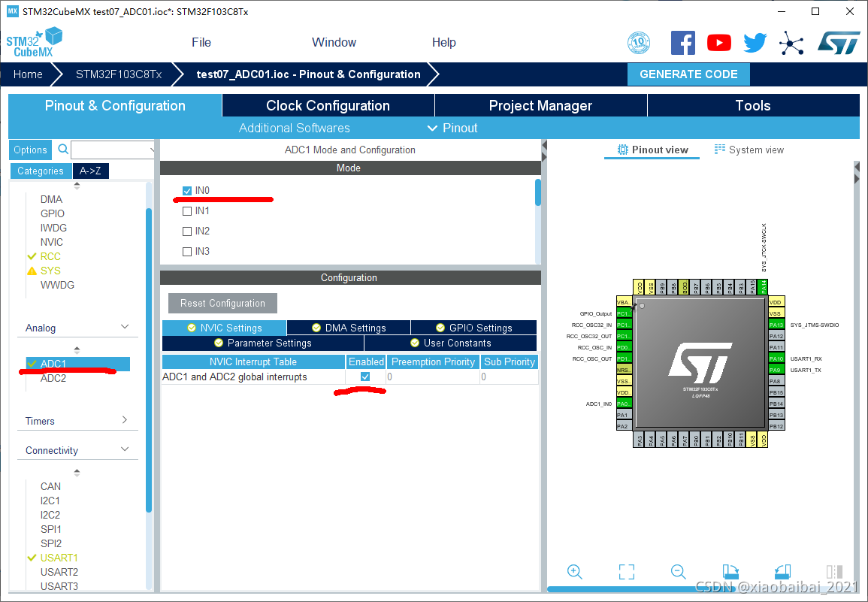Collapse the Connectivity category
The height and width of the screenshot is (602, 868).
(x=125, y=449)
